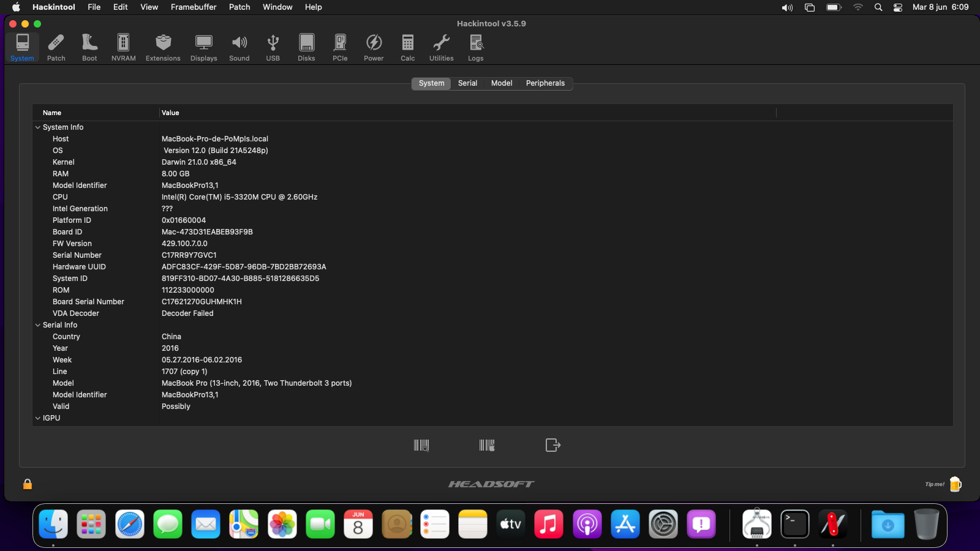Select the Hardware UUID row
This screenshot has width=980, height=551.
pyautogui.click(x=492, y=267)
